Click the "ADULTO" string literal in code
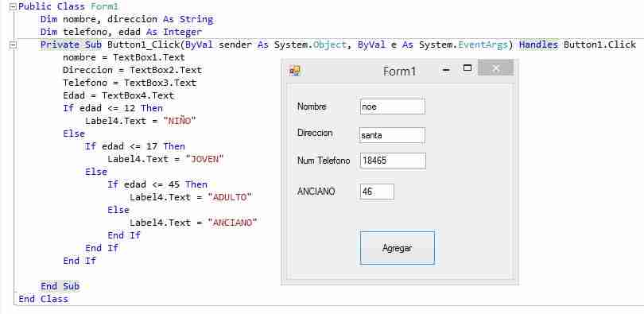The height and width of the screenshot is (314, 644). tap(230, 197)
